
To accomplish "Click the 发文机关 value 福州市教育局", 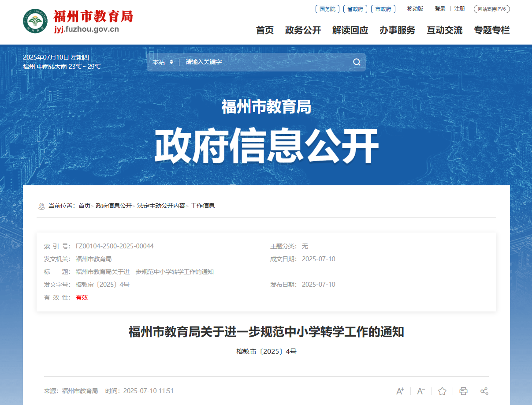I will (x=93, y=259).
